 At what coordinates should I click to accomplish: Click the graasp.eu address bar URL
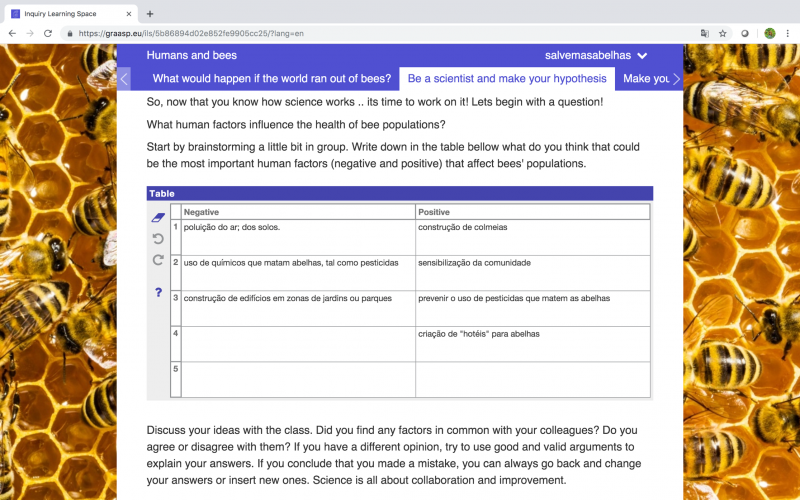pos(191,34)
